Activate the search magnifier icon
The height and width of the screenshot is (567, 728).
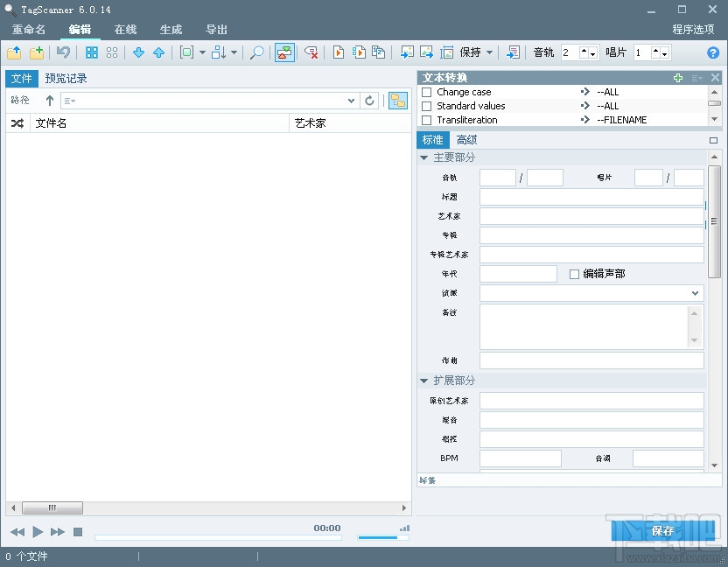tap(258, 52)
